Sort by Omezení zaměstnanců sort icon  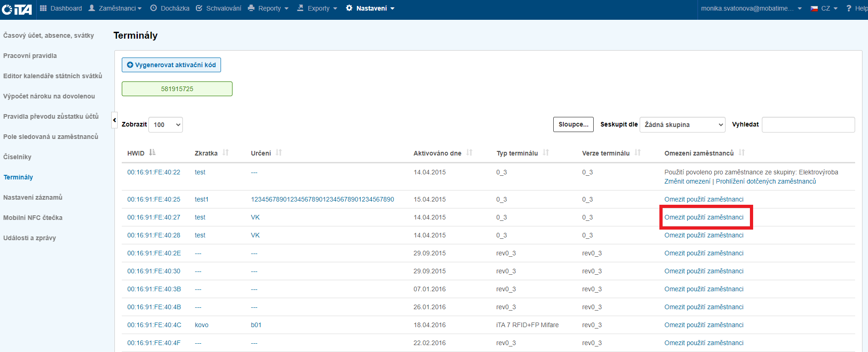coord(742,153)
